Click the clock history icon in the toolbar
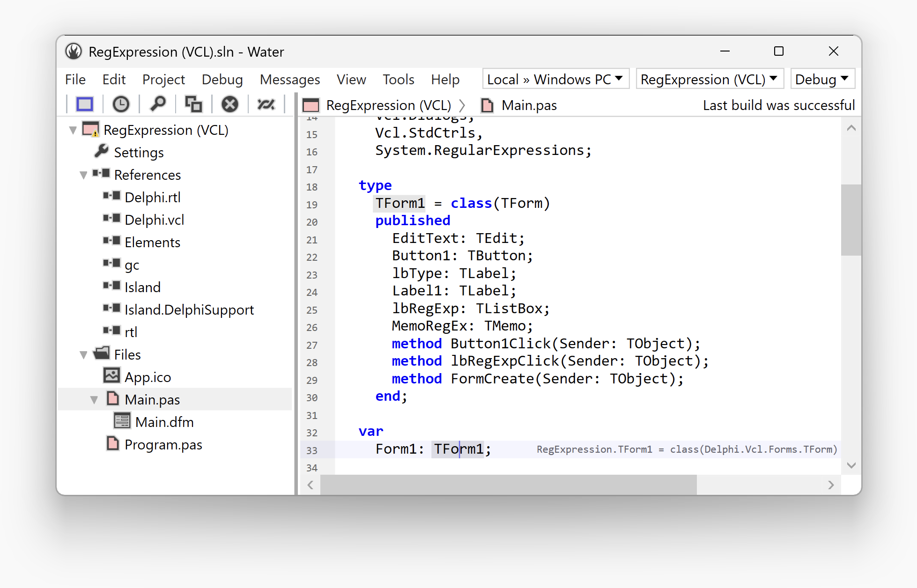This screenshot has height=588, width=917. click(x=121, y=104)
